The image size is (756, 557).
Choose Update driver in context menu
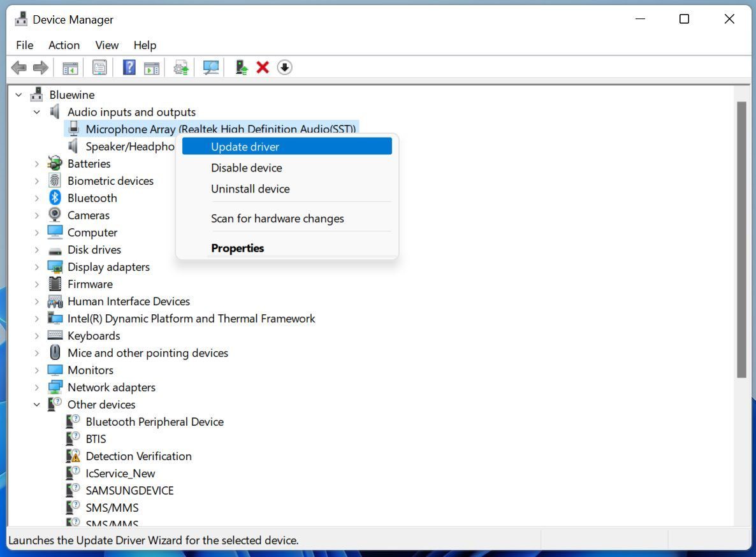287,147
